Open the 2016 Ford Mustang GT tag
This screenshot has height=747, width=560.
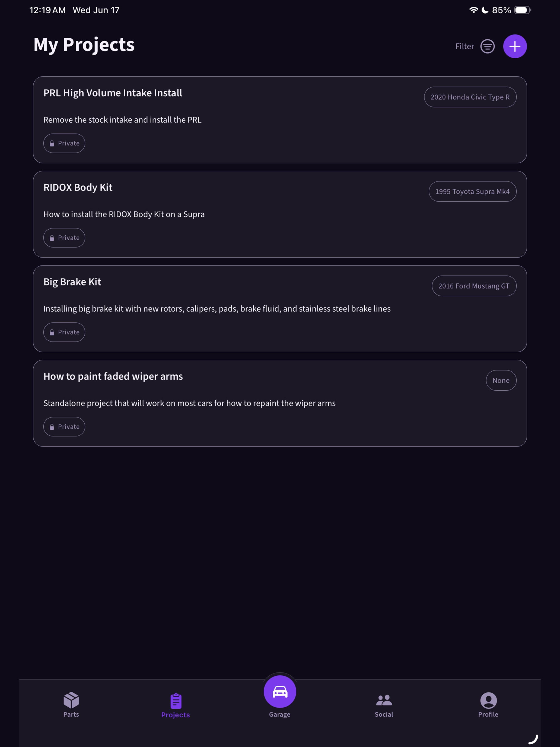474,286
